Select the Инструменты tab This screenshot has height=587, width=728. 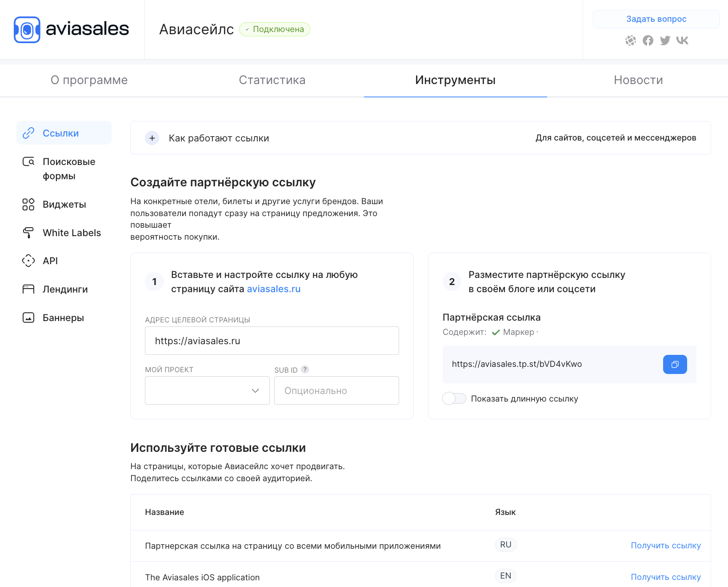(455, 80)
